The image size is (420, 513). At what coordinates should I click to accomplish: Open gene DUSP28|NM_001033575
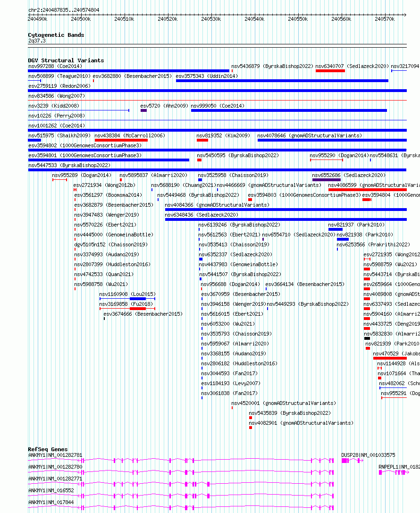368,455
